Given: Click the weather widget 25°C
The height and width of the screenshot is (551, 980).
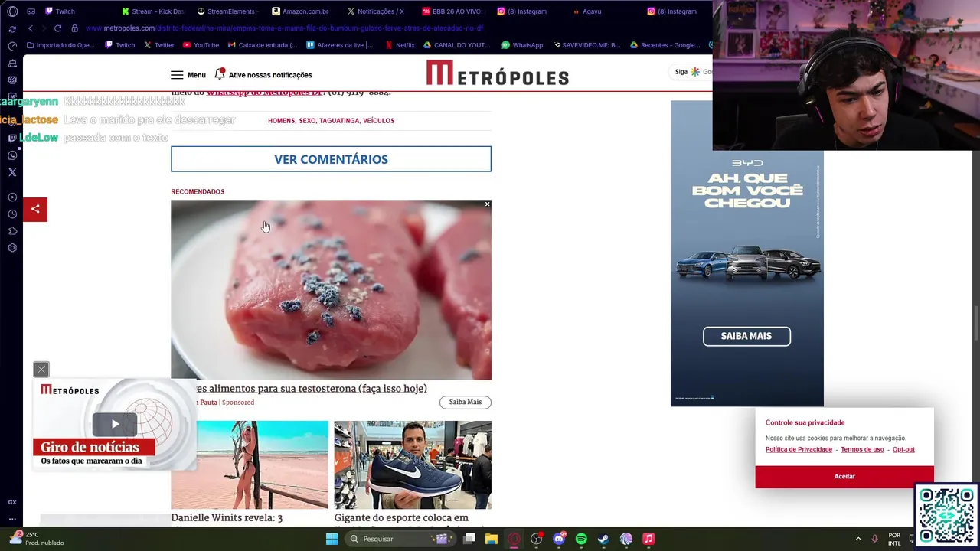Looking at the screenshot, I should coord(37,539).
